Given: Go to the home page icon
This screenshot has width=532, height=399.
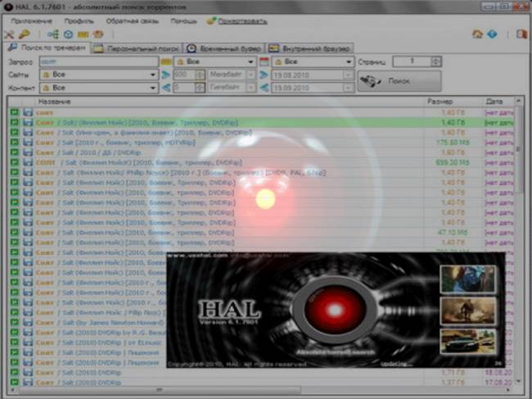Looking at the screenshot, I should 477,34.
